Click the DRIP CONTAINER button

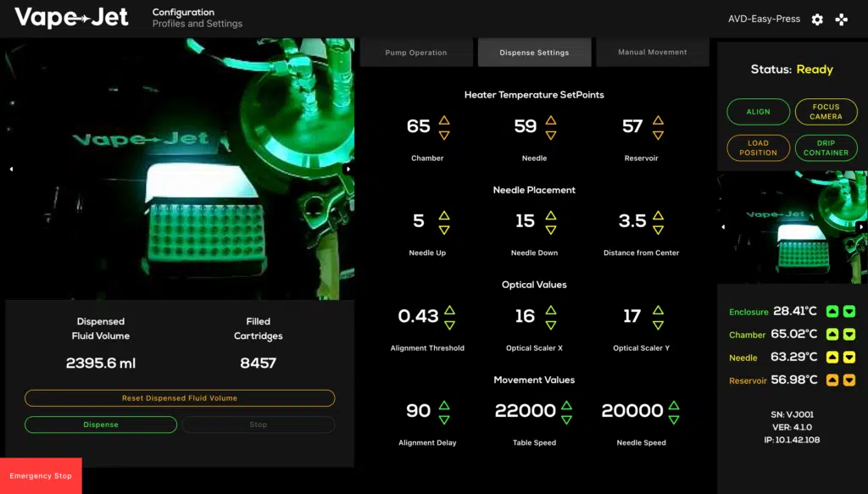(x=826, y=147)
